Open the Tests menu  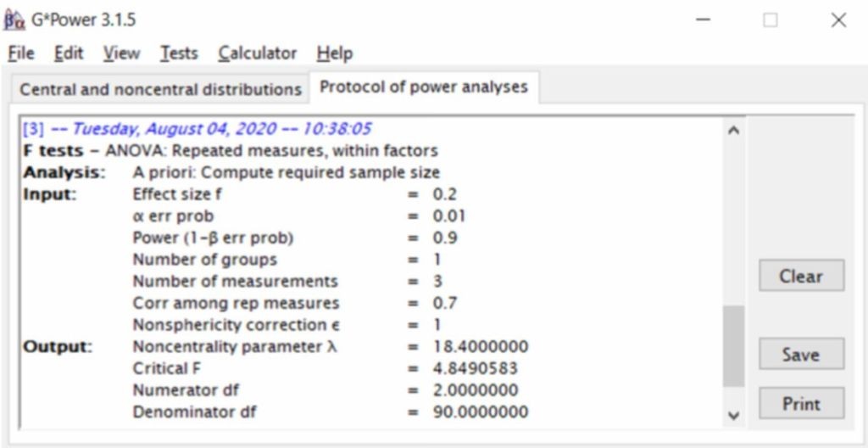click(179, 53)
